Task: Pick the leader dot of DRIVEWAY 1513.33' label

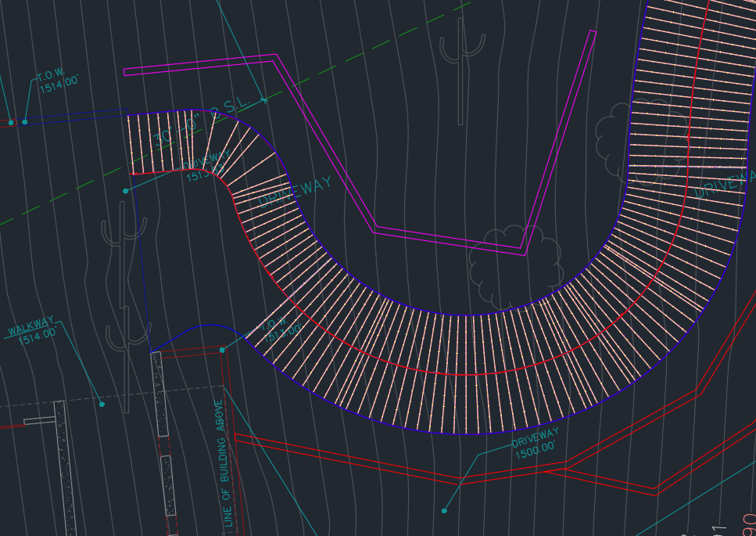Action: 125,191
